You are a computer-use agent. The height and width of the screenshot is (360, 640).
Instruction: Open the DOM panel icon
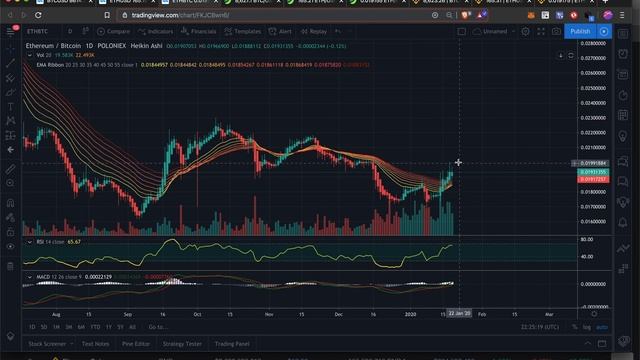[x=623, y=268]
